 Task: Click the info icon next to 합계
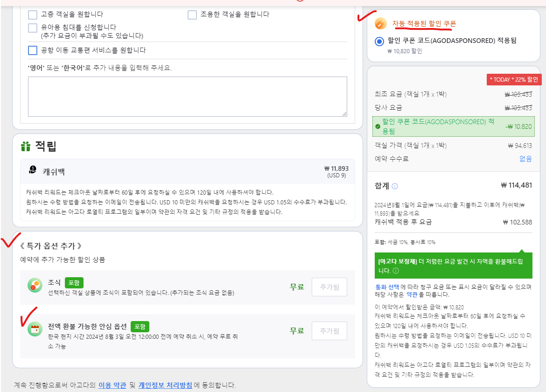(x=395, y=186)
